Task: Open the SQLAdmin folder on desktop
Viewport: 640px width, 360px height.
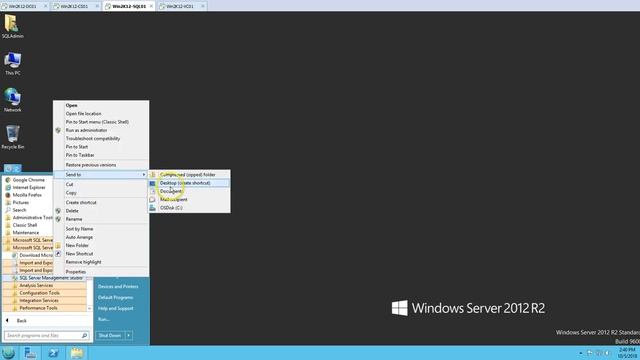Action: click(12, 26)
